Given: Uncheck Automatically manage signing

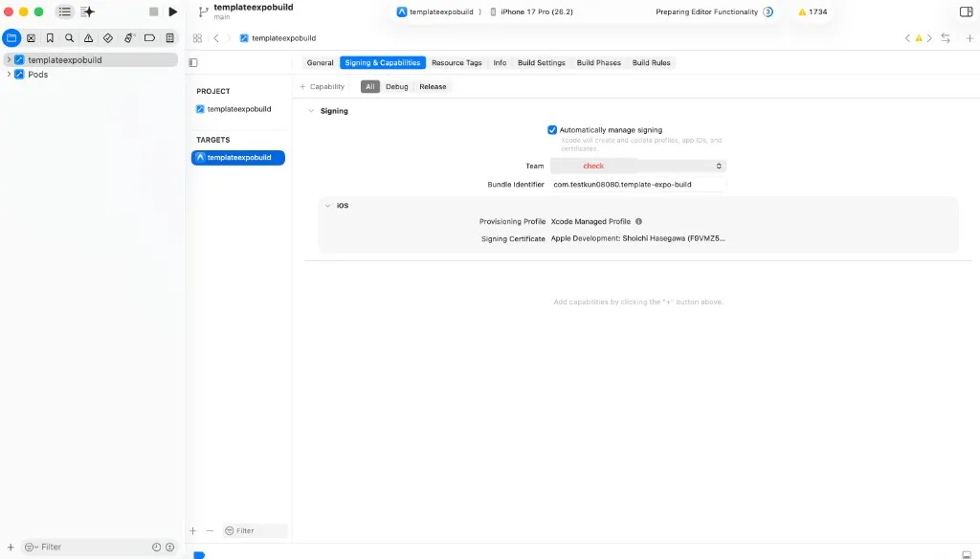Looking at the screenshot, I should click(x=552, y=130).
